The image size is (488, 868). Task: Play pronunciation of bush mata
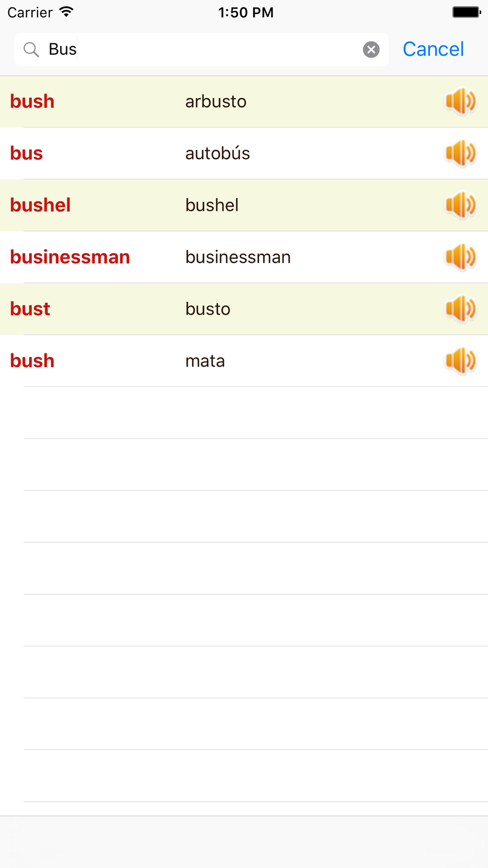pyautogui.click(x=460, y=361)
